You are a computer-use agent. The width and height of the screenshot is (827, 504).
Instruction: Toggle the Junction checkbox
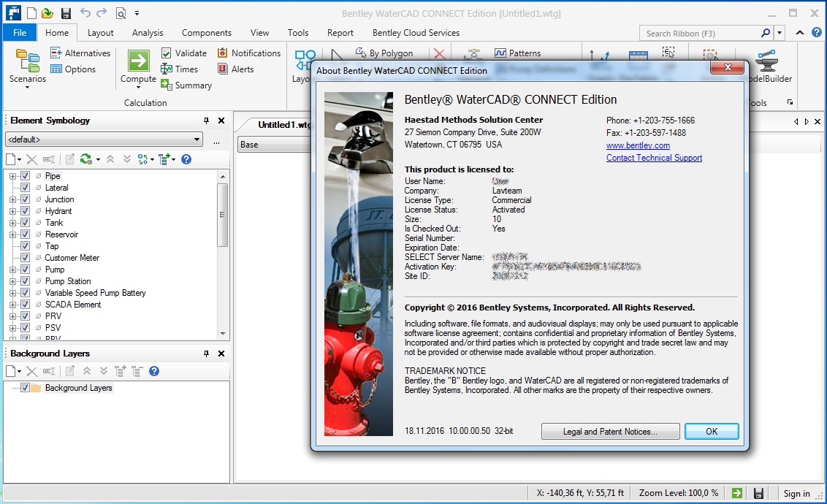coord(25,199)
